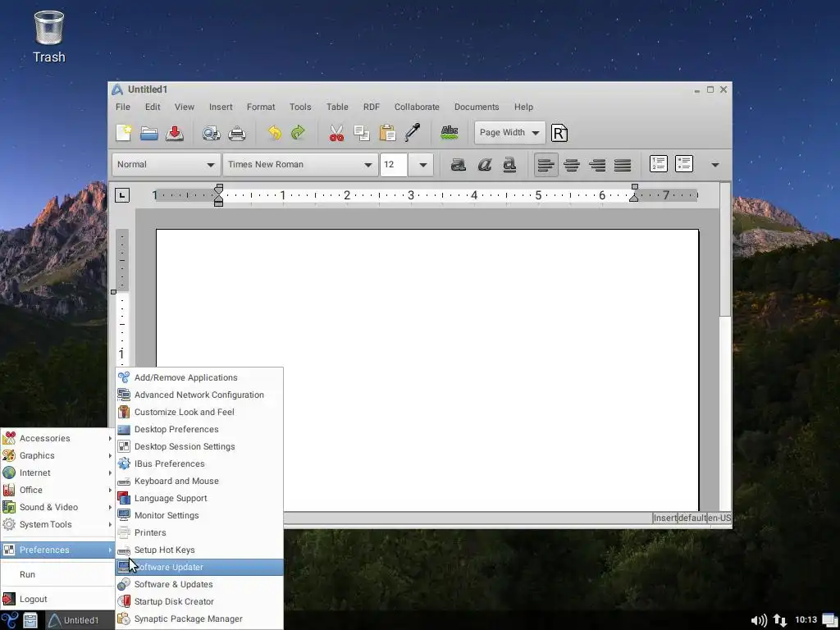This screenshot has width=840, height=630.
Task: Click the tab stop type box on ruler
Action: click(122, 195)
